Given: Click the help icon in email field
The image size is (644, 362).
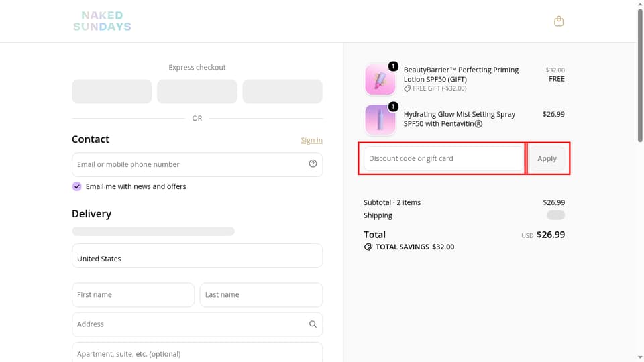Looking at the screenshot, I should click(313, 164).
